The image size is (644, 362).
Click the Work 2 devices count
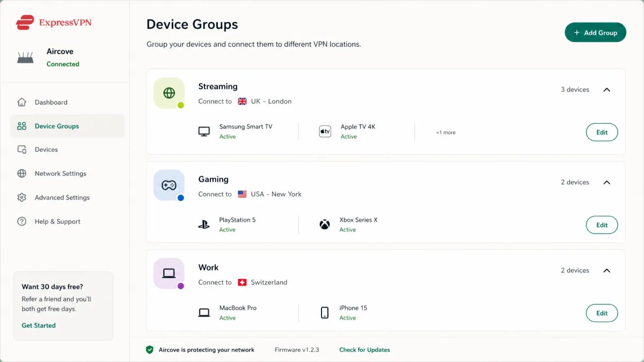coord(575,270)
